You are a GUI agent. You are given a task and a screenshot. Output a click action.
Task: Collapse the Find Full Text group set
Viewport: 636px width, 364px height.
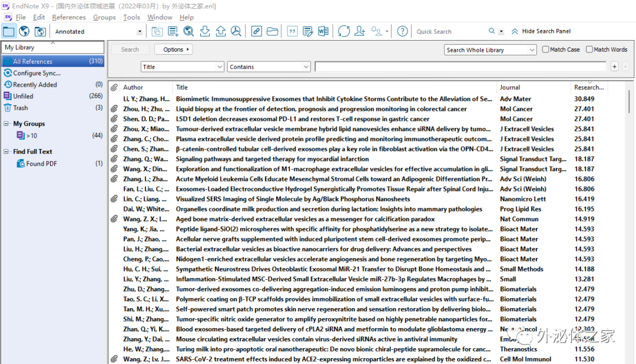(x=6, y=151)
